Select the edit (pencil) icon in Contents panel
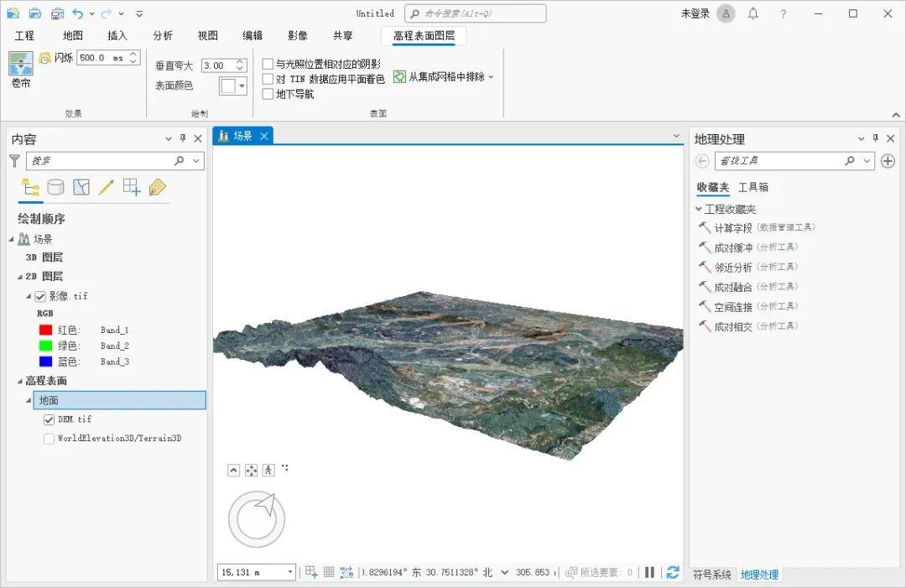Viewport: 906px width, 588px height. click(106, 187)
